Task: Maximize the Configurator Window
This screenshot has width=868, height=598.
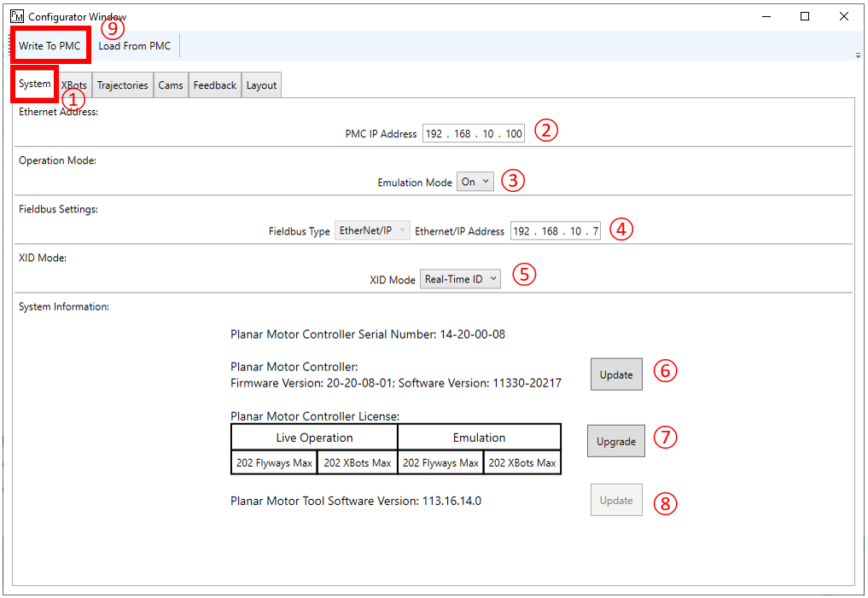Action: (805, 16)
